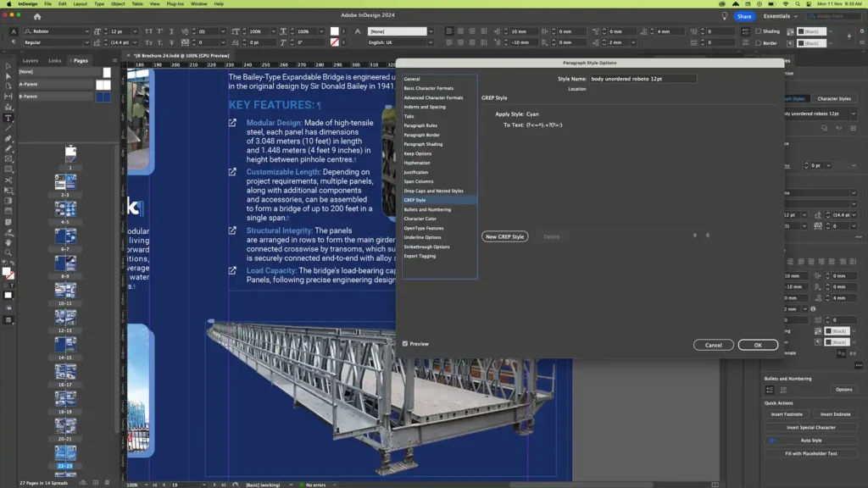Select the Rectangle Frame tool
The height and width of the screenshot is (488, 868).
point(8,159)
